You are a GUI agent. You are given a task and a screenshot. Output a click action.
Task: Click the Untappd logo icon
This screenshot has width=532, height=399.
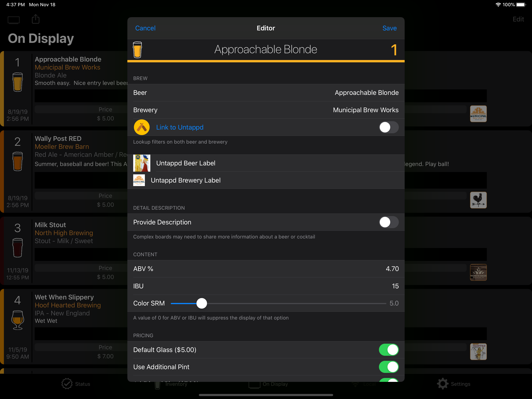coord(142,127)
